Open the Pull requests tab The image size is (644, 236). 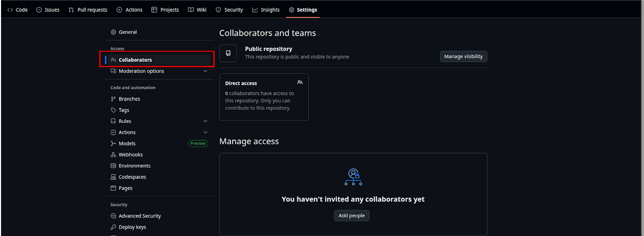point(88,10)
